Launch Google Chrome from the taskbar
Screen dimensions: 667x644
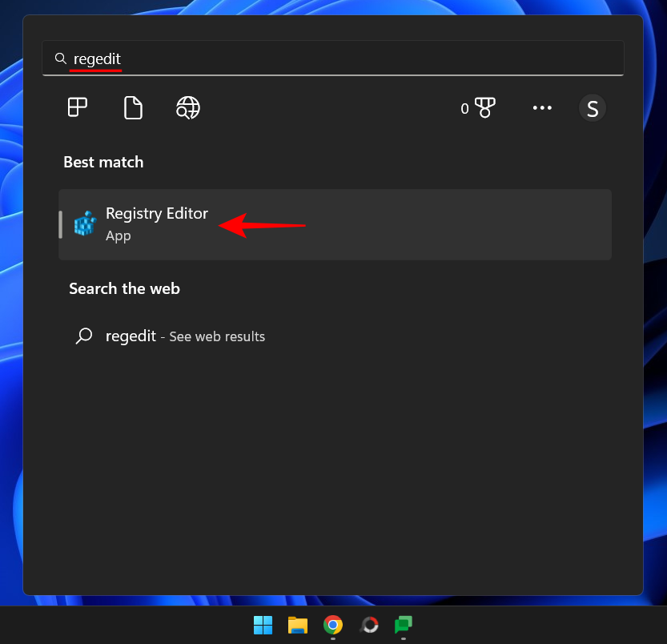click(x=333, y=626)
